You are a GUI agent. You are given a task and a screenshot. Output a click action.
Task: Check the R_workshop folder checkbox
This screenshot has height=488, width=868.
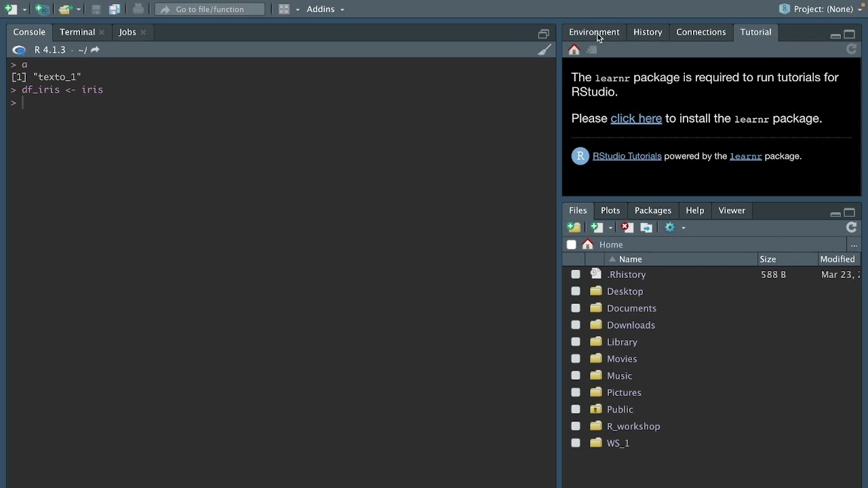(x=576, y=426)
